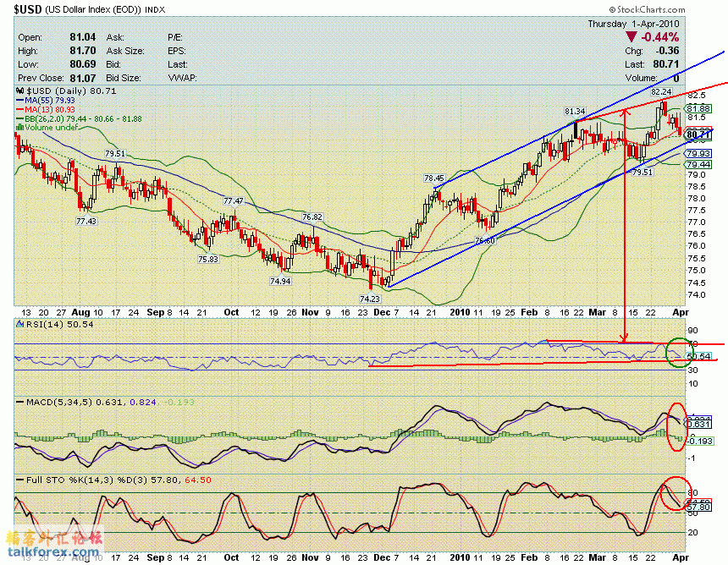This screenshot has width=728, height=565.
Task: Click the down triangle beside -0.44%
Action: point(631,37)
